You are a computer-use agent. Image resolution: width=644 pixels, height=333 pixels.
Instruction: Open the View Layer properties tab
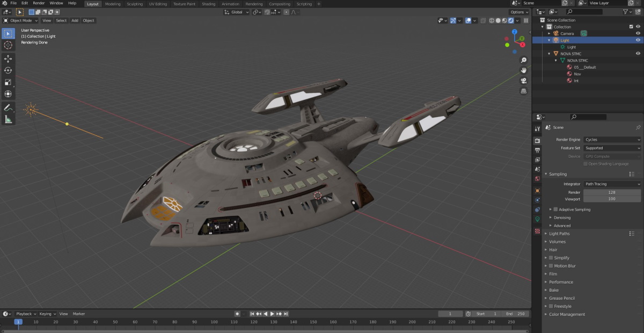(537, 160)
